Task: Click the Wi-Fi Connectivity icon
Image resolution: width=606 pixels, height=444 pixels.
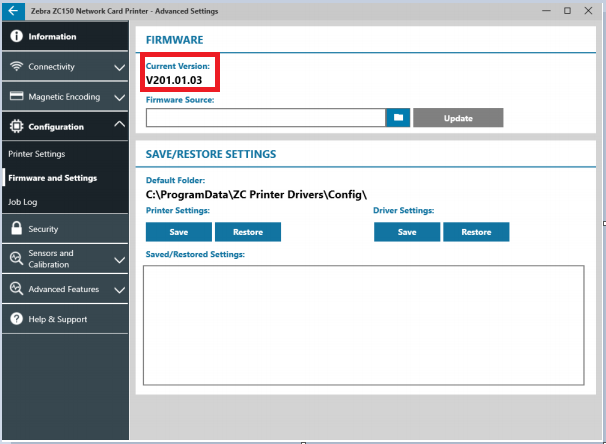Action: pyautogui.click(x=17, y=67)
